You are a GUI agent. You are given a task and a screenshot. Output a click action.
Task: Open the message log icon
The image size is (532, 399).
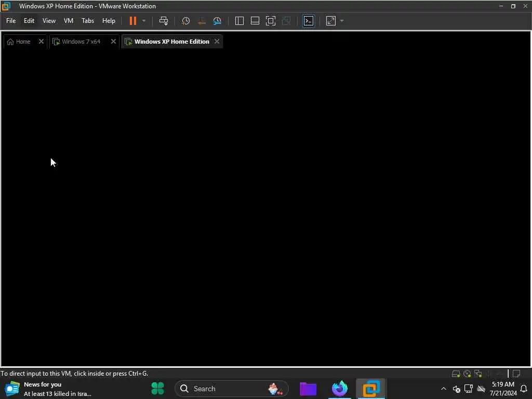pyautogui.click(x=516, y=374)
